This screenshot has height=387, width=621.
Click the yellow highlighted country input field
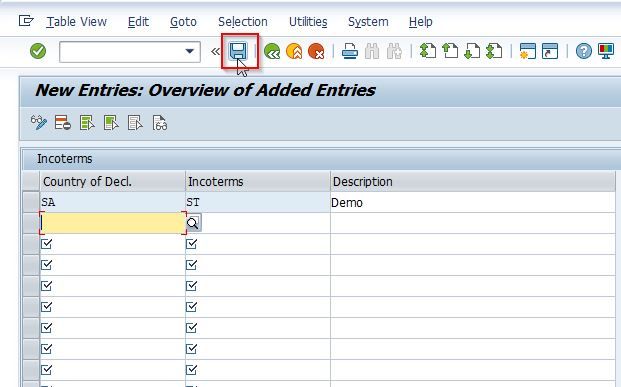(113, 223)
